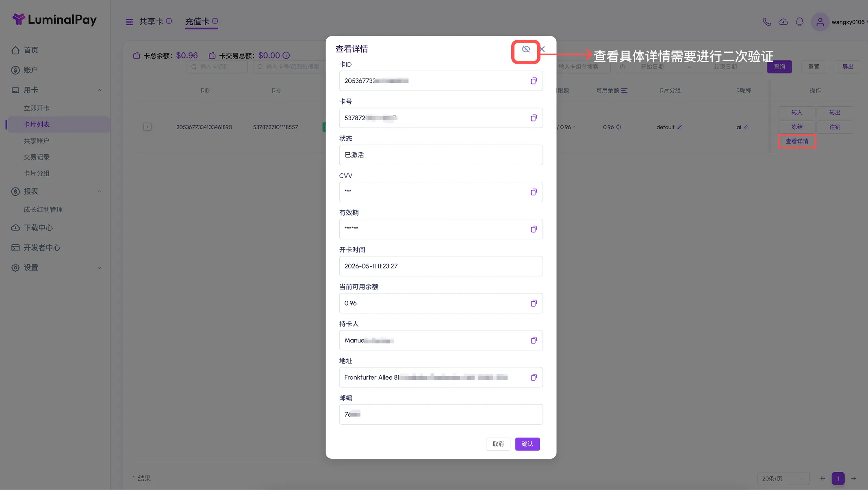The image size is (868, 490).
Task: Click 查看详情 in the card row
Action: tap(796, 141)
